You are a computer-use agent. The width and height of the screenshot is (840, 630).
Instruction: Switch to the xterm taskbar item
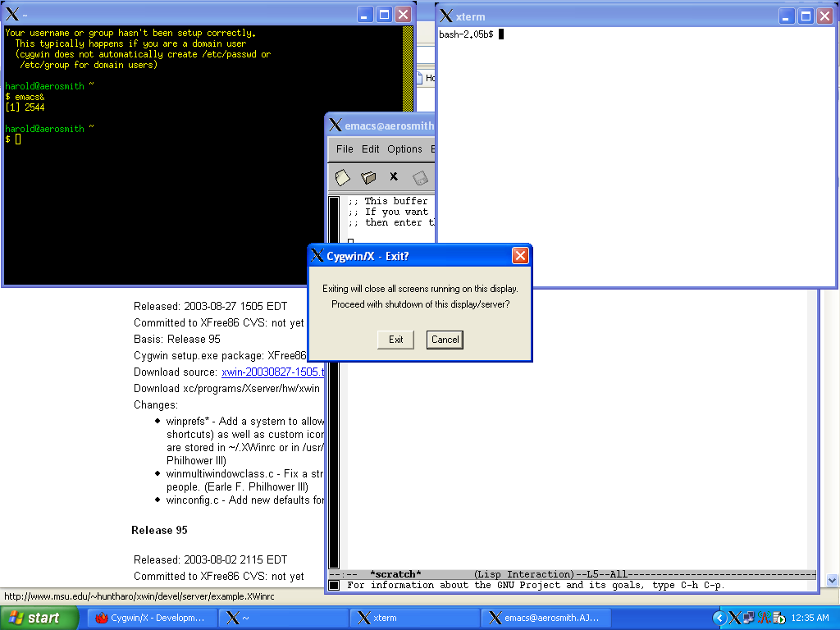point(414,618)
